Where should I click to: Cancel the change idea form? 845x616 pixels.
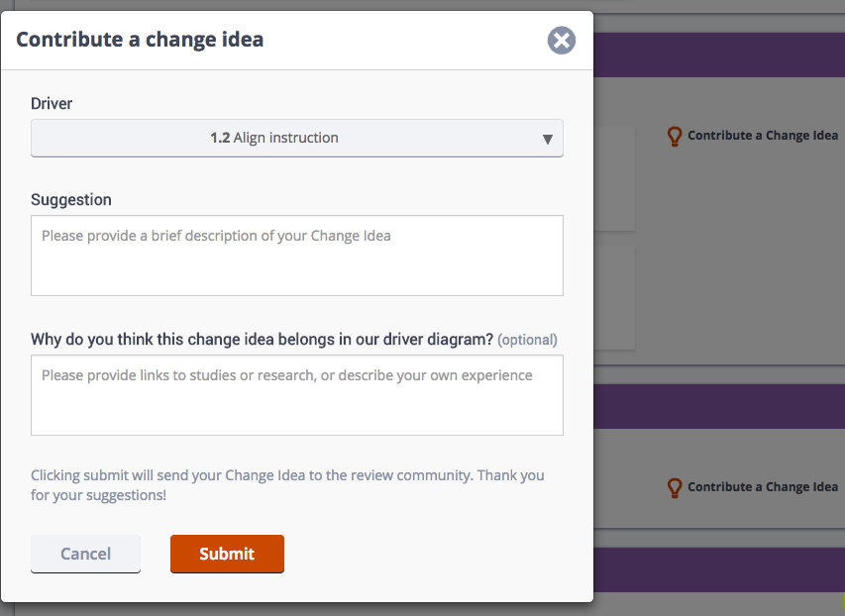pos(85,554)
